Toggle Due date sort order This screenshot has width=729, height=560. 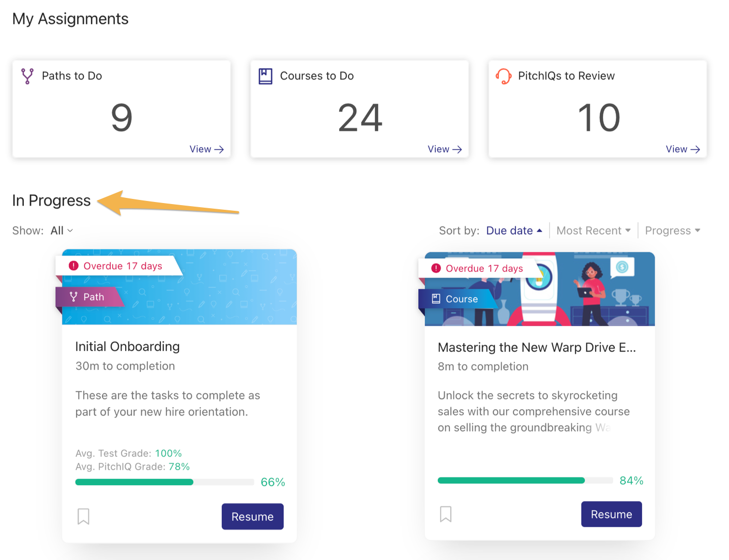click(x=514, y=230)
